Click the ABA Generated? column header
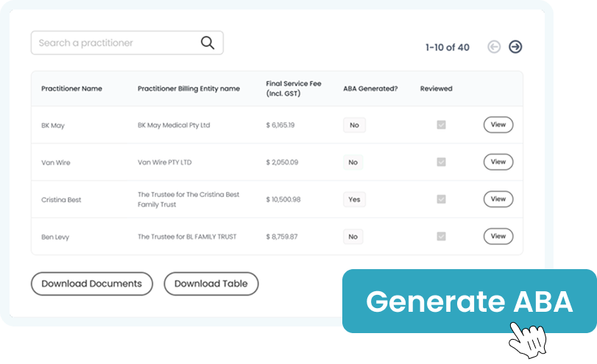 (x=370, y=89)
